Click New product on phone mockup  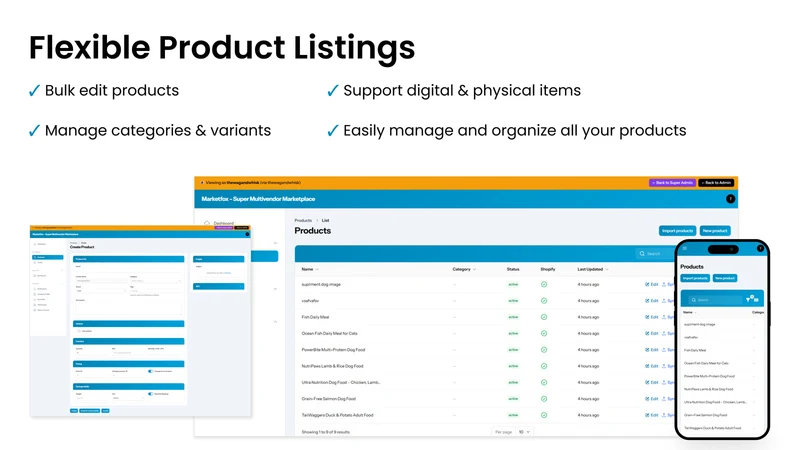coord(724,278)
